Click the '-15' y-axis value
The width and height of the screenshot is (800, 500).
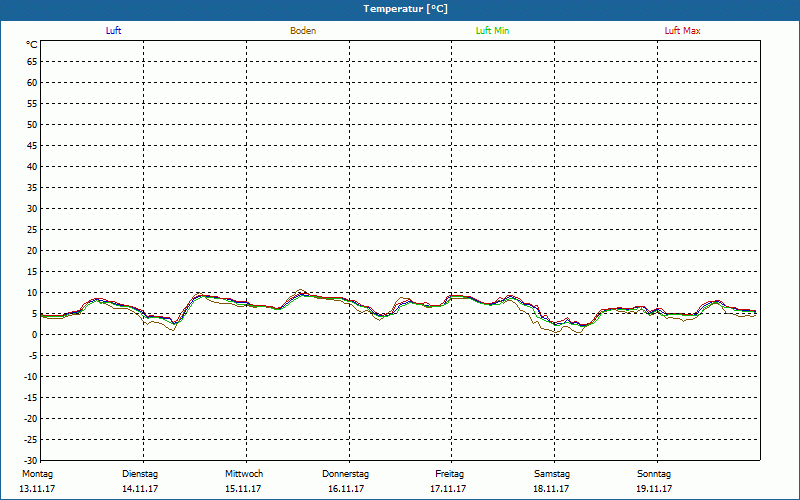pos(31,398)
